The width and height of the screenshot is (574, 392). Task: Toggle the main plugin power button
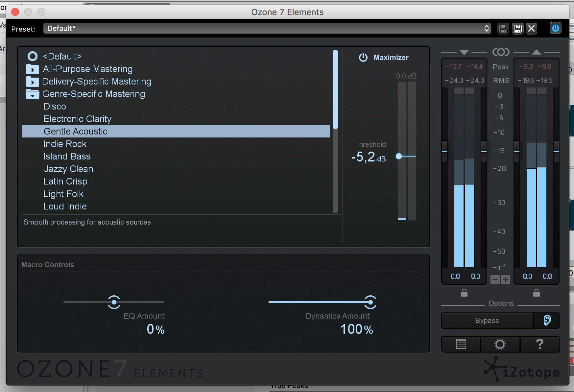pyautogui.click(x=555, y=28)
